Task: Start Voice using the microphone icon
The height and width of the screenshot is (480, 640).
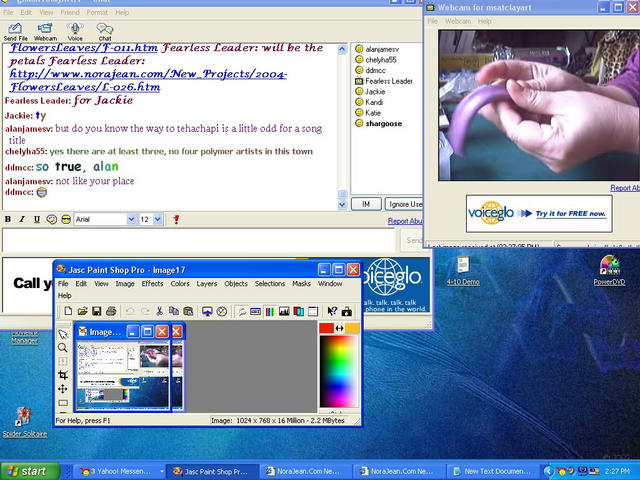Action: pos(75,32)
